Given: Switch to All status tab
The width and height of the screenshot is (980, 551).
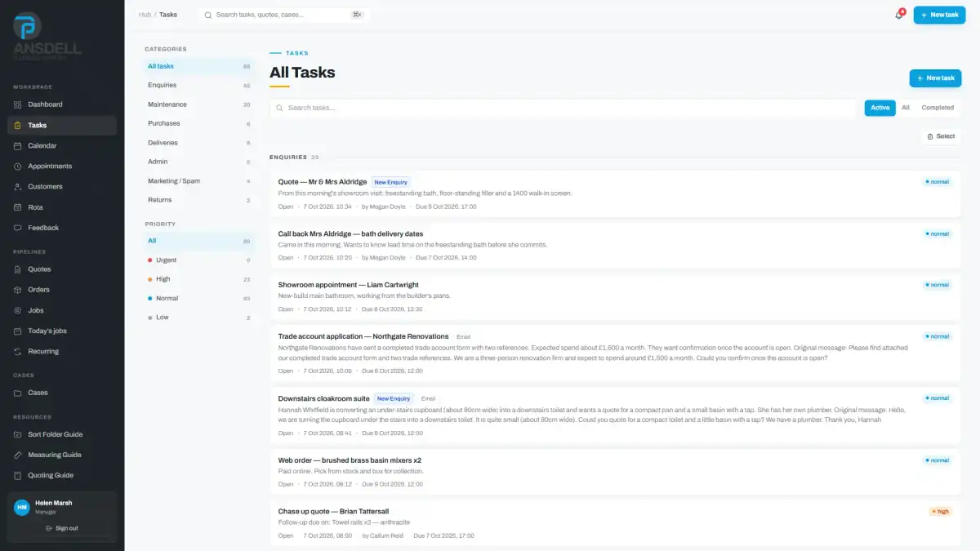Looking at the screenshot, I should coord(906,108).
